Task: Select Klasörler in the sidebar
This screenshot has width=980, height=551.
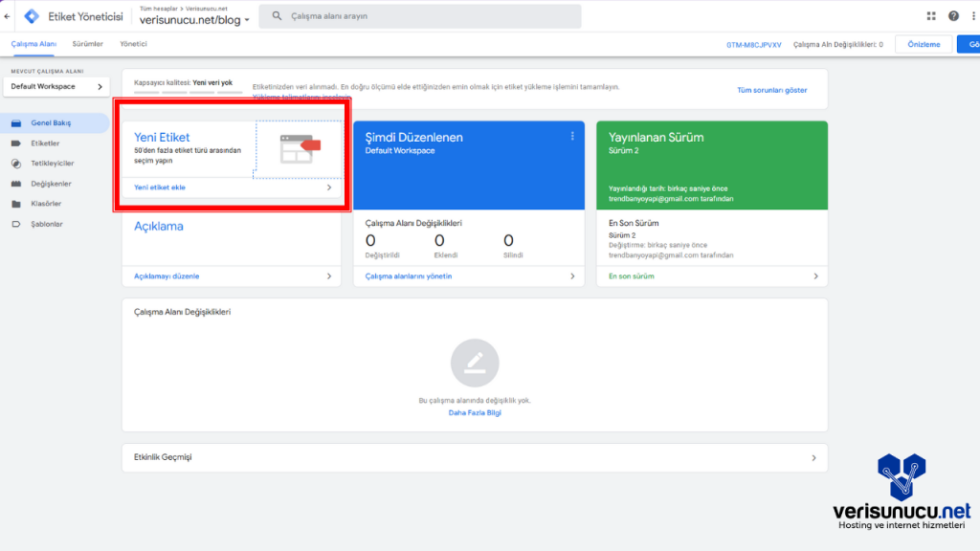Action: (x=46, y=204)
